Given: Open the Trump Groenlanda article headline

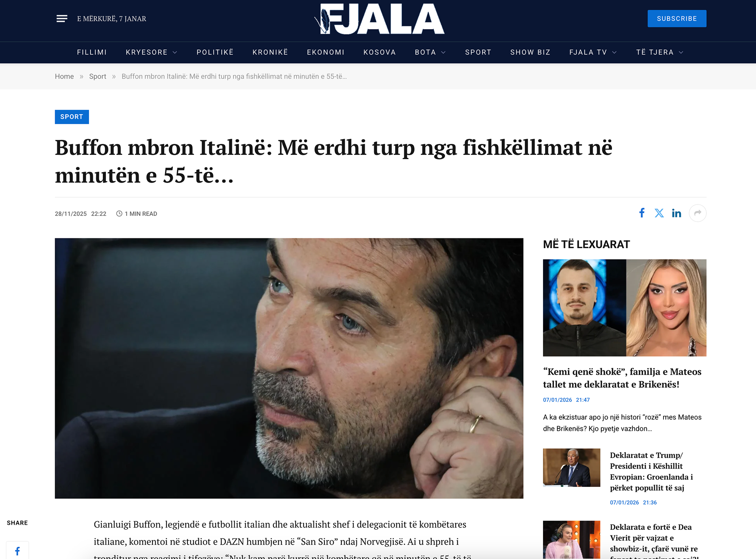Looking at the screenshot, I should pos(652,472).
